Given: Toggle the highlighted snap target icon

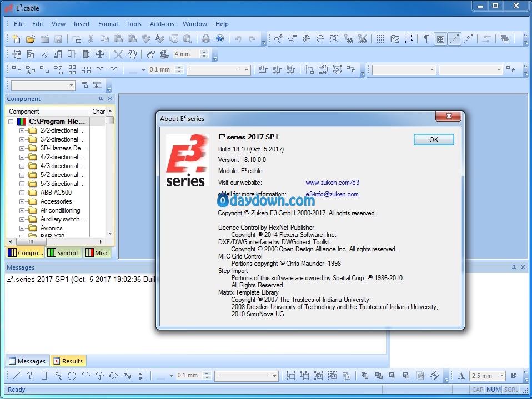Looking at the screenshot, I should click(440, 39).
